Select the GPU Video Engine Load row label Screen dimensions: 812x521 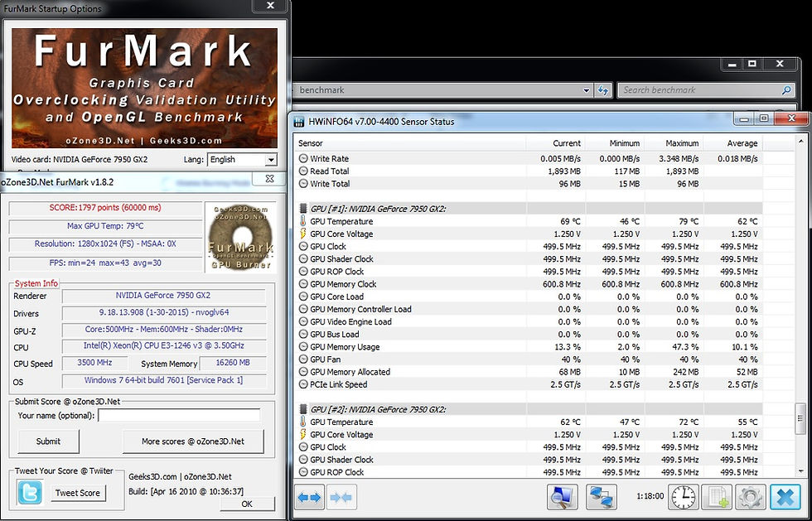click(x=350, y=321)
